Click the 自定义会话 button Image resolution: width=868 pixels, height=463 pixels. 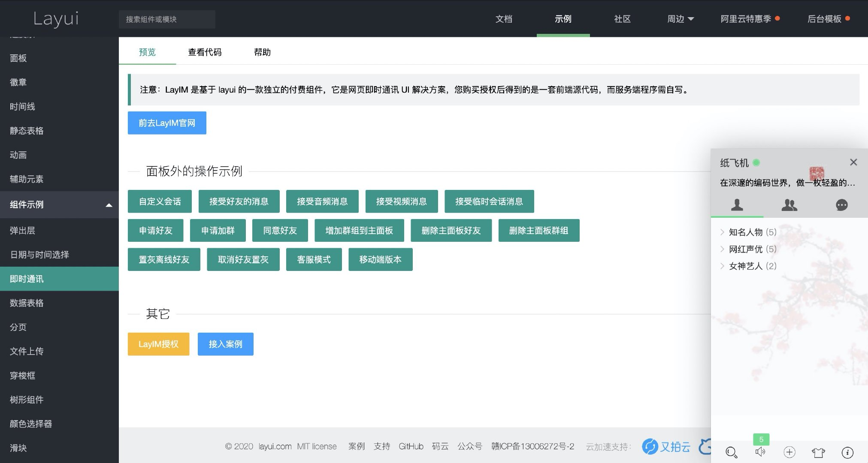click(x=160, y=201)
